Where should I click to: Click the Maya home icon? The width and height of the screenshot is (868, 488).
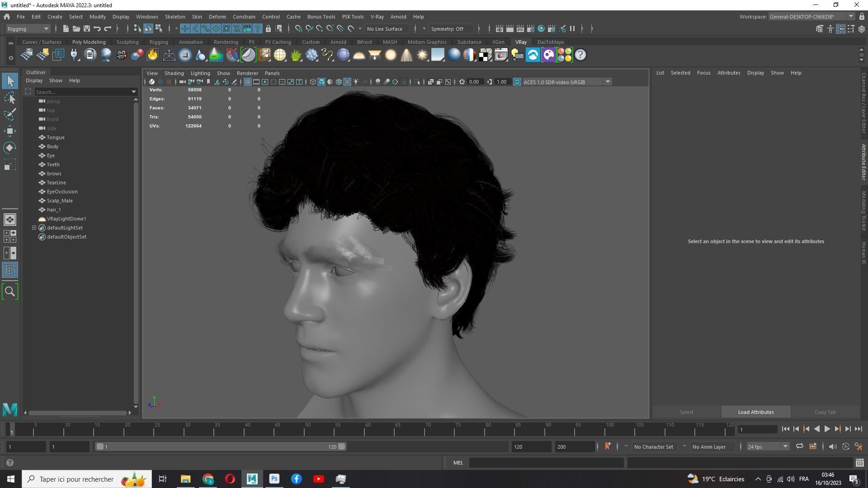click(x=7, y=17)
